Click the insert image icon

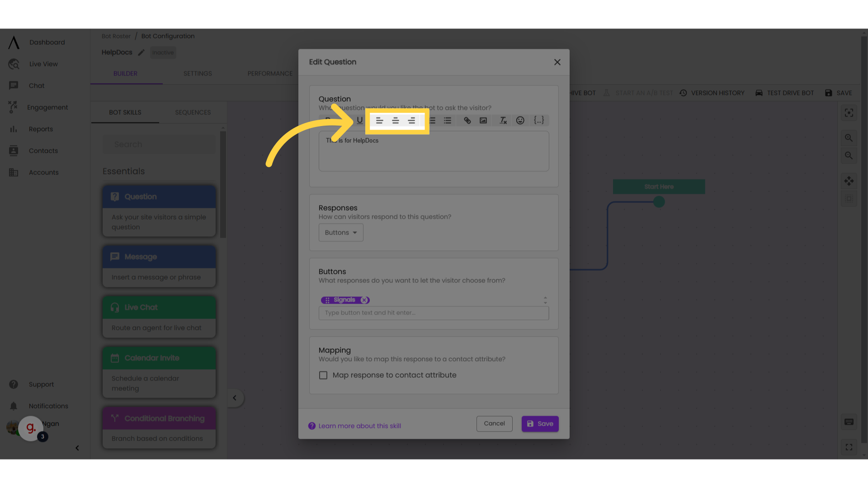[x=483, y=120]
